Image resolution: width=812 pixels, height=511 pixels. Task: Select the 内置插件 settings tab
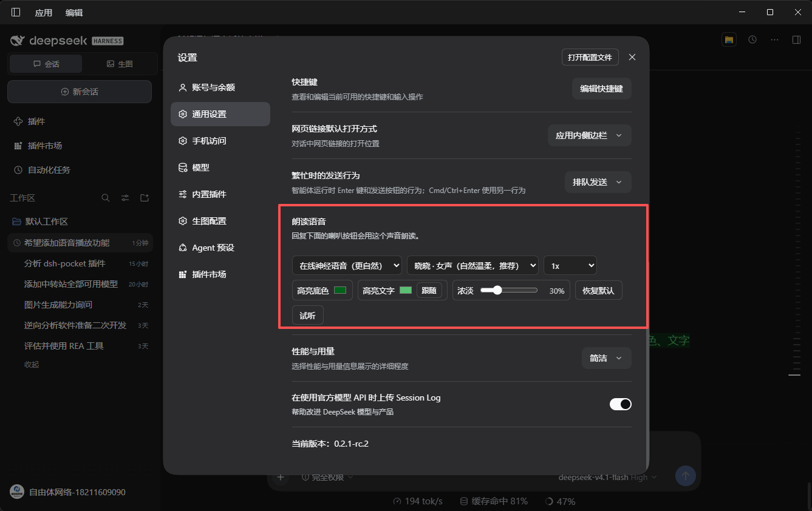[x=220, y=194]
